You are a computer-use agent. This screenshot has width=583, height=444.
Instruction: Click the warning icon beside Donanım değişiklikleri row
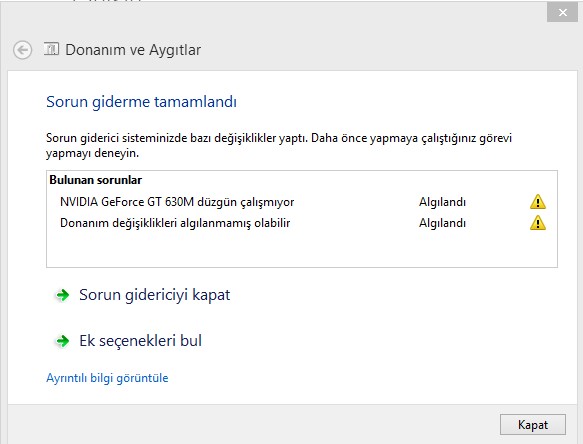click(538, 223)
